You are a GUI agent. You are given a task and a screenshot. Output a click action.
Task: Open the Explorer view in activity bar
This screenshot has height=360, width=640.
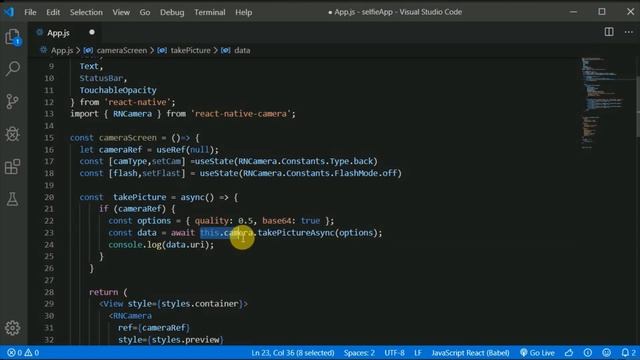point(13,37)
